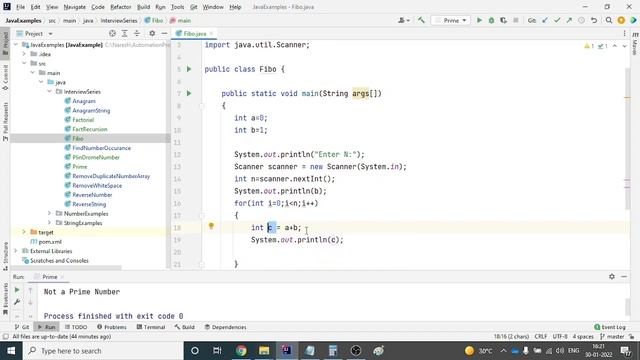Click Git Update Project blue arrow

[x=545, y=20]
